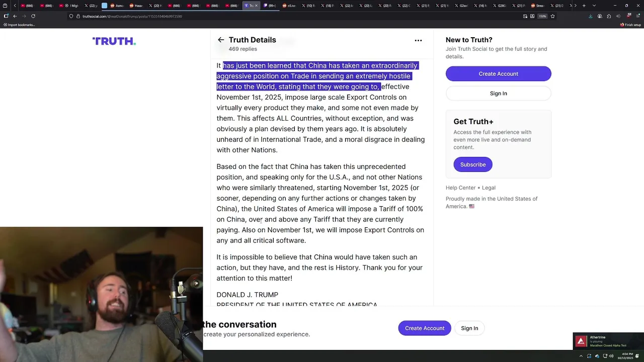Click the red extension icon with a badge

point(628,16)
